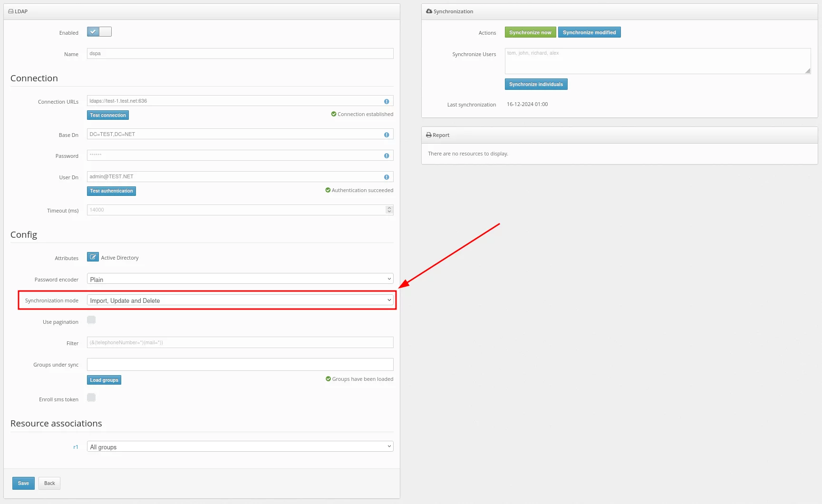This screenshot has height=504, width=822.
Task: Focus the User Dn input field
Action: tap(240, 176)
